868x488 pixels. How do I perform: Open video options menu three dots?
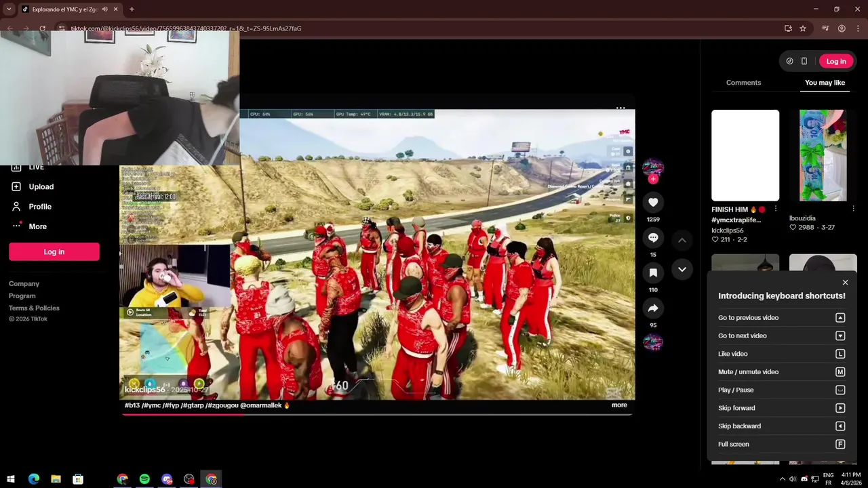click(x=620, y=108)
